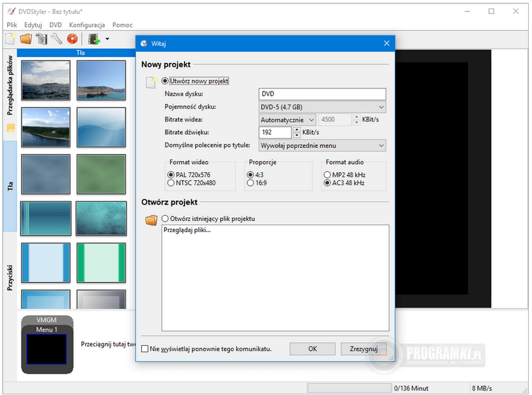Select light blue wave background thumbnail

pos(101,127)
